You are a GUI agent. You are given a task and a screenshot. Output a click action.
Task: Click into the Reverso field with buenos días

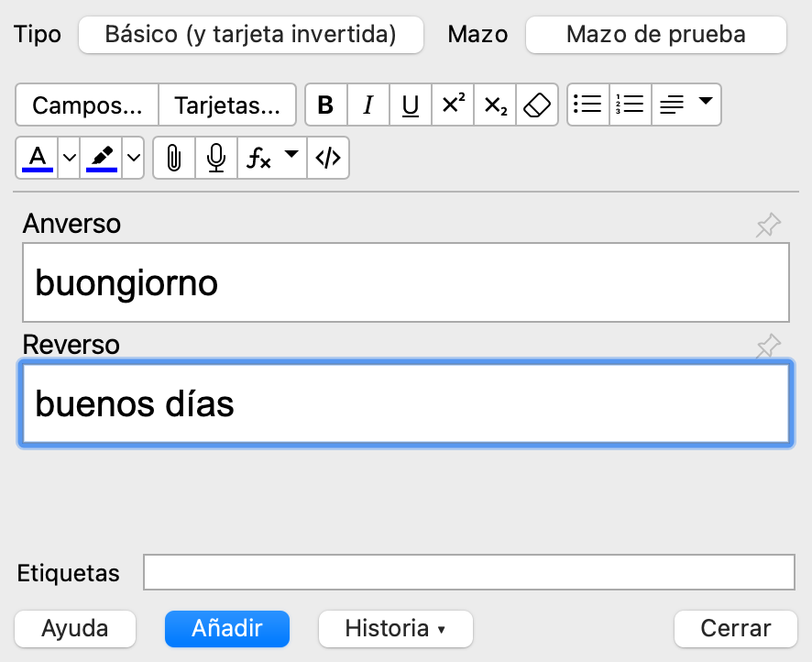pos(406,403)
